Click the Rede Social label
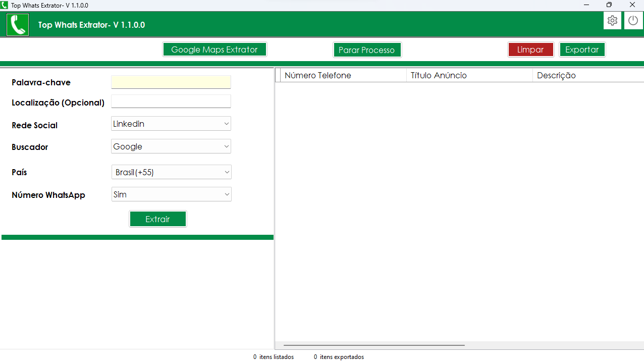 34,125
